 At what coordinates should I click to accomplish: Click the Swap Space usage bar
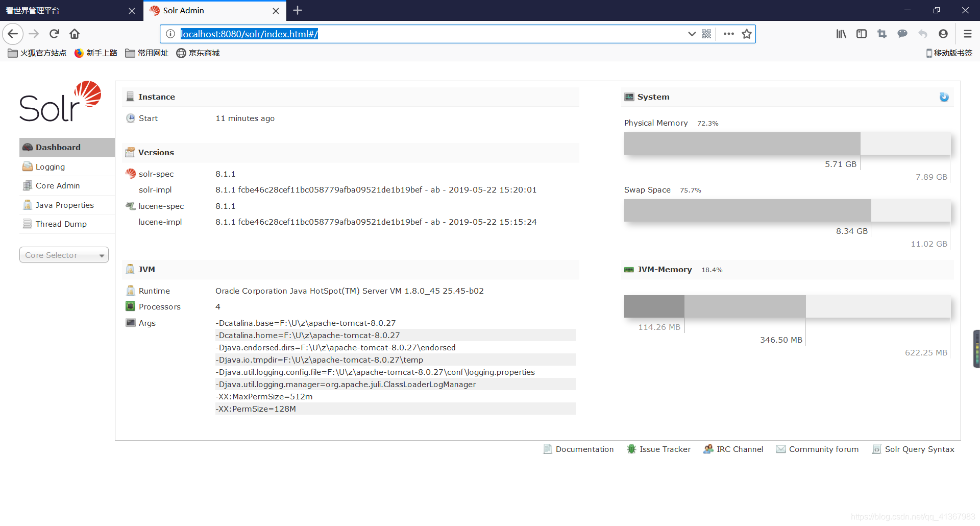point(787,210)
